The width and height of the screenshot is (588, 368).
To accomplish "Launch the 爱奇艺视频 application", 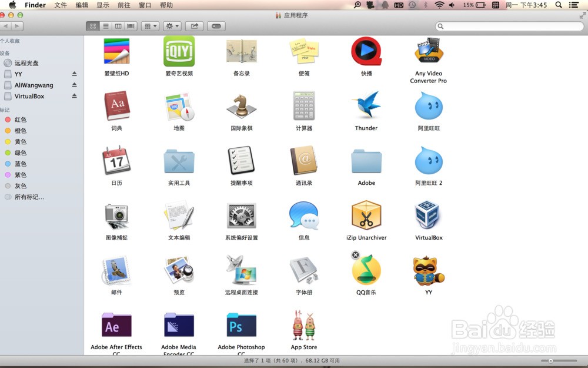I will (179, 51).
